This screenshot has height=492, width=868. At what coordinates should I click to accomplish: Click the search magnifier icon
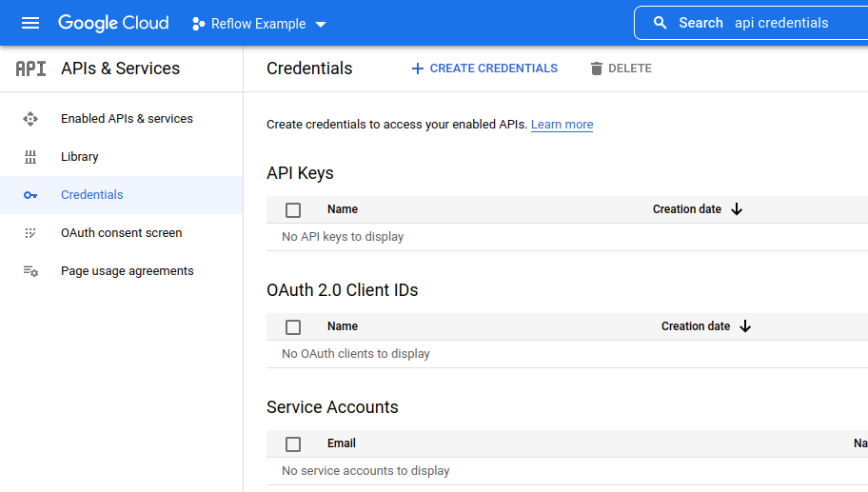(660, 23)
